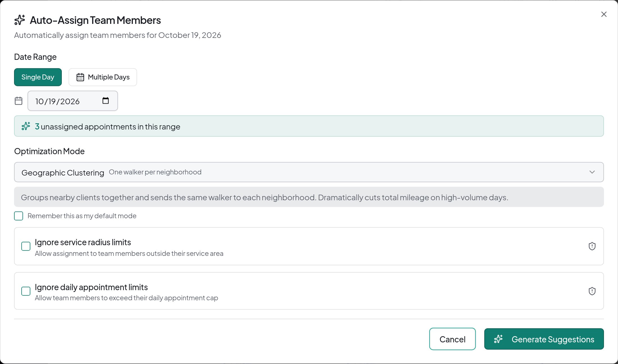The image size is (618, 364).
Task: Enable Remember this as my default mode
Action: [x=19, y=216]
